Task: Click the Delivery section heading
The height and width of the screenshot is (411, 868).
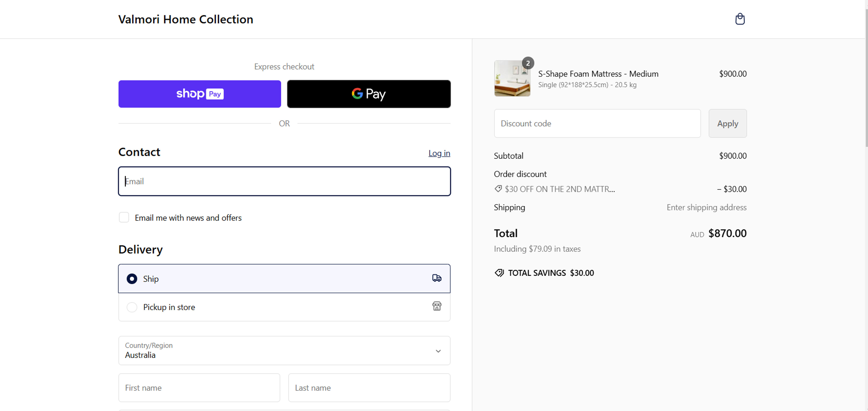Action: point(141,249)
